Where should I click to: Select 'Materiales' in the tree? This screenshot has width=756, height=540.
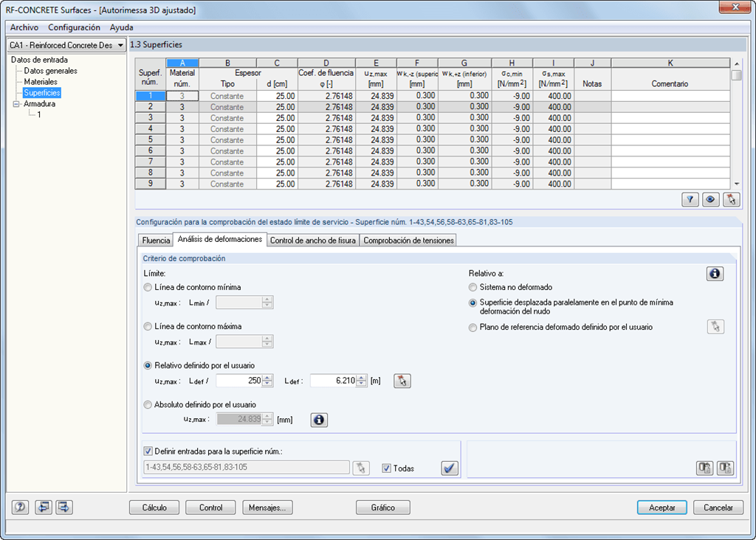coord(41,82)
